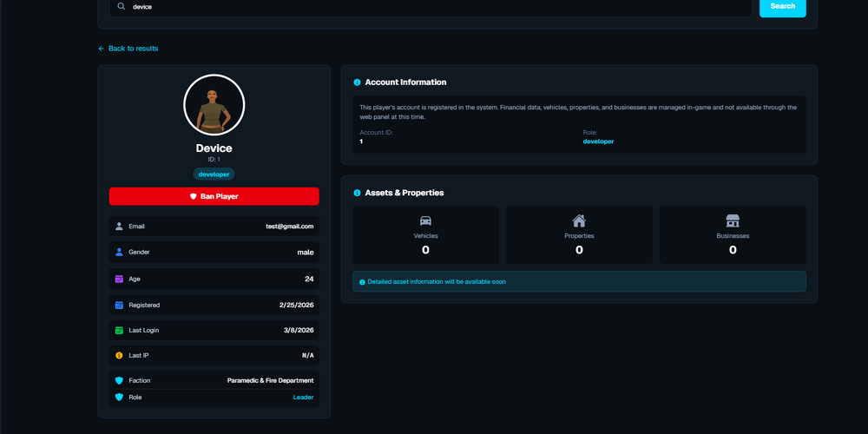
Task: Click the email value test@gmail.com
Action: click(290, 227)
